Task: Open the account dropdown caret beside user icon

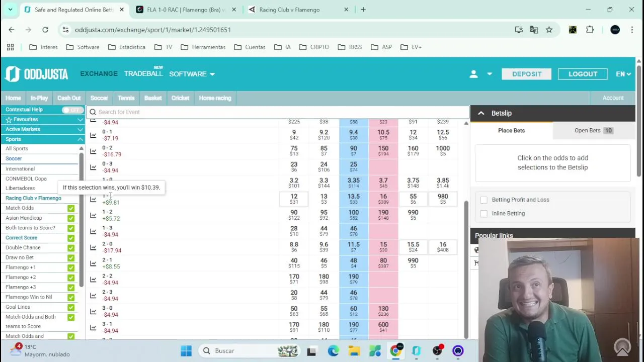Action: 489,74
